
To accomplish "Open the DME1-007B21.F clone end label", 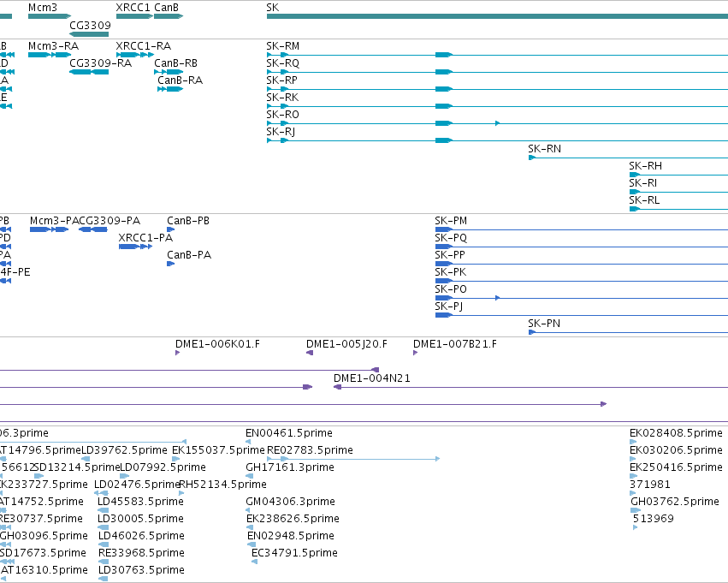I will (x=455, y=344).
